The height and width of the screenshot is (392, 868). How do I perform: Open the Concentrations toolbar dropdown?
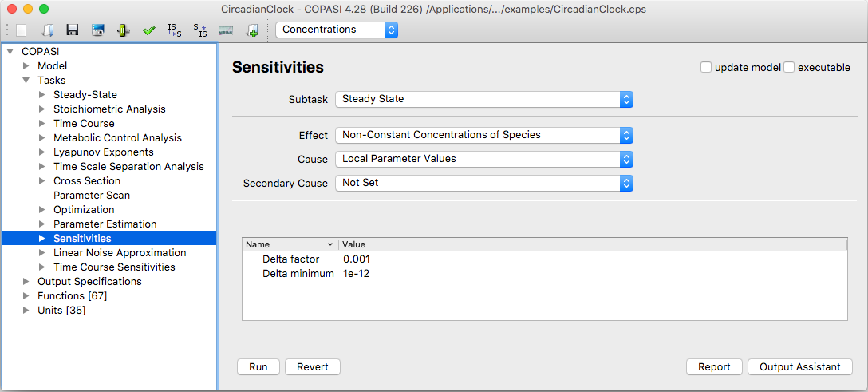point(337,30)
